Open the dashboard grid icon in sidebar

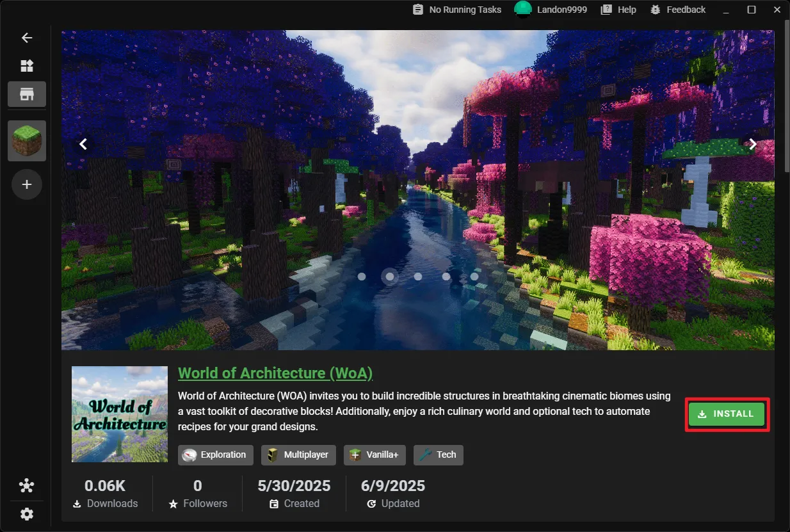coord(27,66)
